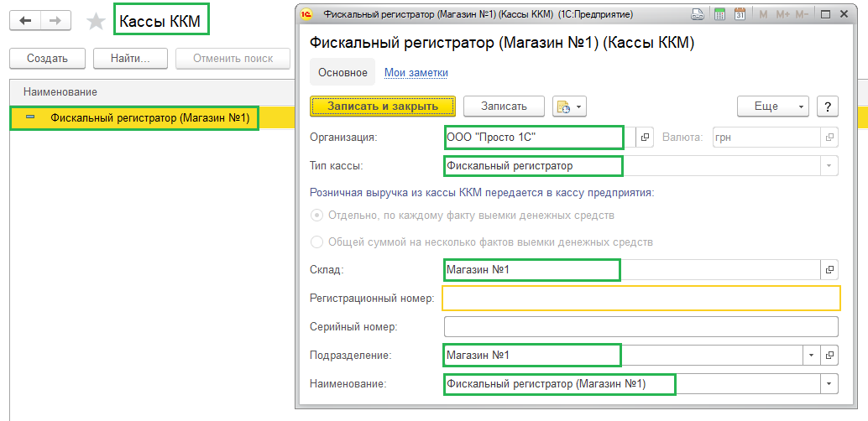This screenshot has height=421, width=868.
Task: Click the Записать button
Action: (x=504, y=107)
